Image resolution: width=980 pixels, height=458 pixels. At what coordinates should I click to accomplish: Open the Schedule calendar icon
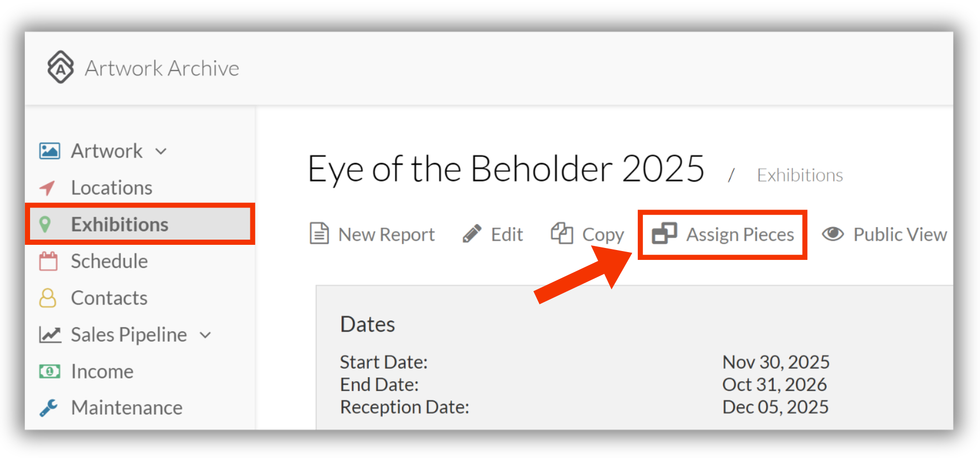(48, 261)
